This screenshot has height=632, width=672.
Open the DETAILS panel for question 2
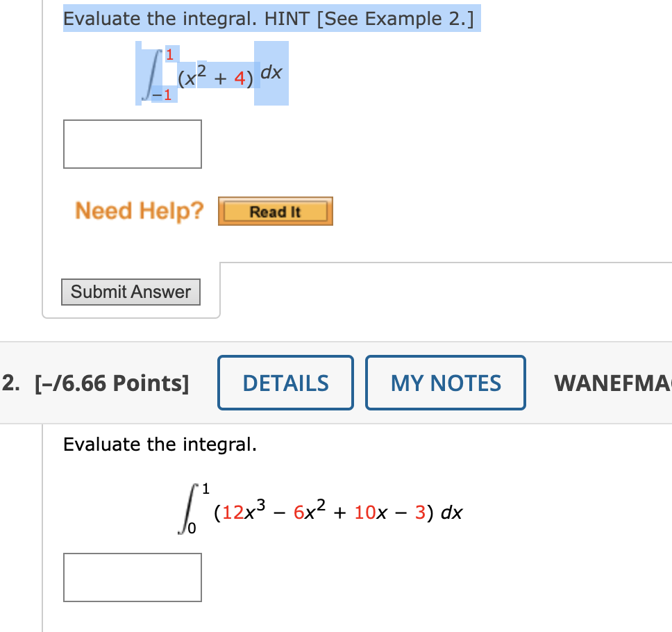(285, 383)
